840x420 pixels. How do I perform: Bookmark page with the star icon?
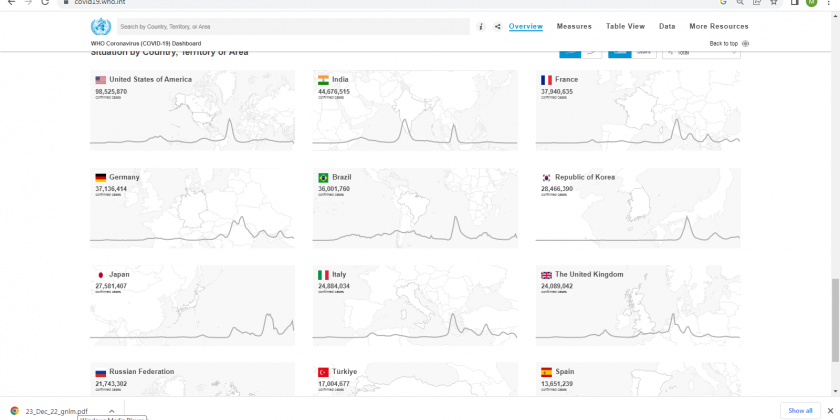click(x=773, y=3)
